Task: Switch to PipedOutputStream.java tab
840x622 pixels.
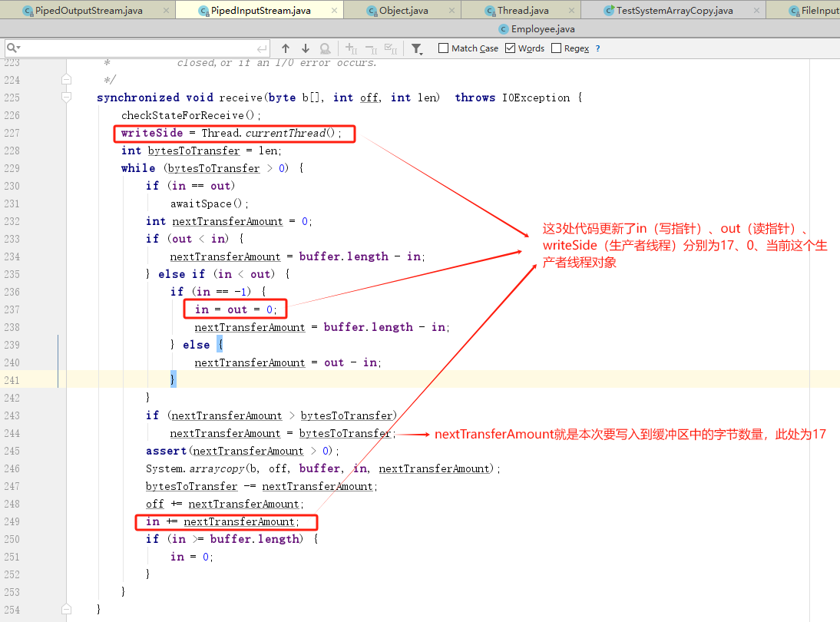Action: point(88,10)
